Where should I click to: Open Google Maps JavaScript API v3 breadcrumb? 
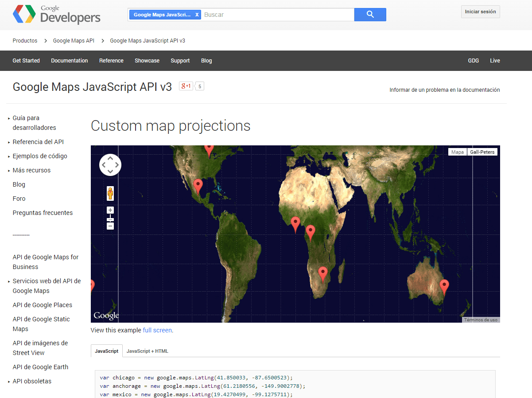coord(148,41)
